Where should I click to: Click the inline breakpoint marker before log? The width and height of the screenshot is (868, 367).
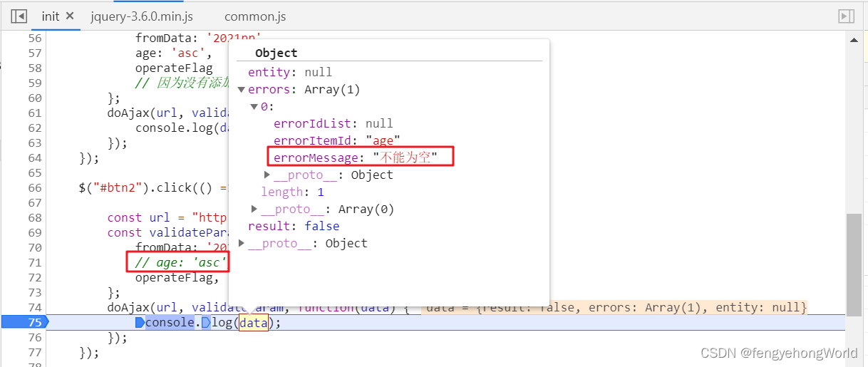[206, 323]
